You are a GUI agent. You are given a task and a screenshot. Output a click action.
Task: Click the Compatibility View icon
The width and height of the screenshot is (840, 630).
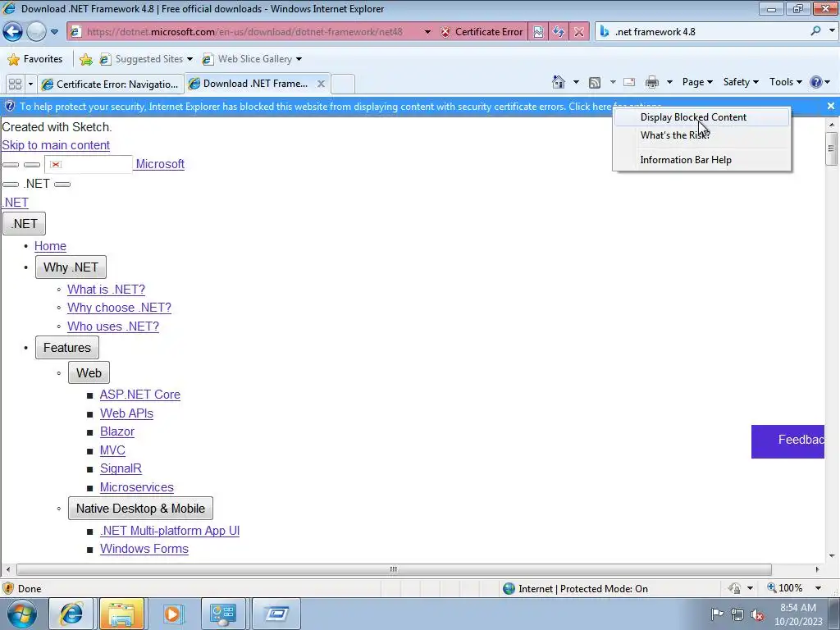coord(538,32)
